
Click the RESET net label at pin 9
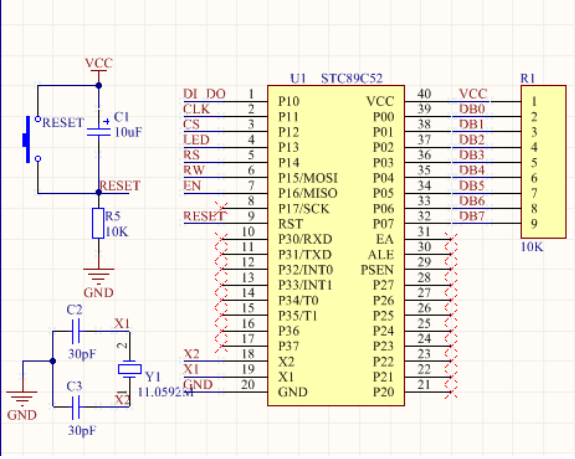point(204,216)
